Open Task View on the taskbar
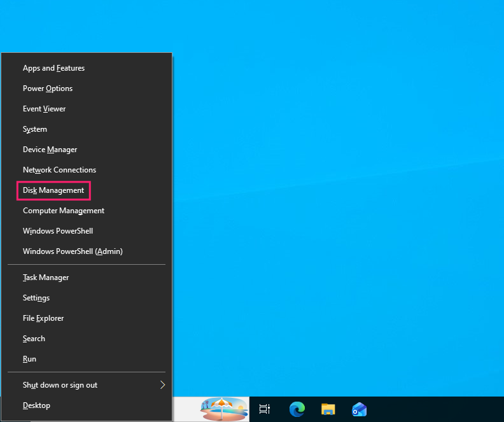504x422 pixels. 265,409
